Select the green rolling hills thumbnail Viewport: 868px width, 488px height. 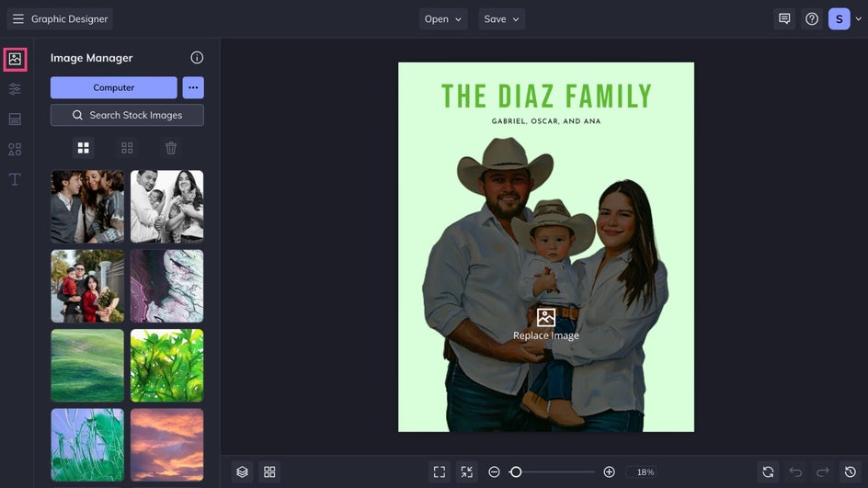[x=87, y=365]
